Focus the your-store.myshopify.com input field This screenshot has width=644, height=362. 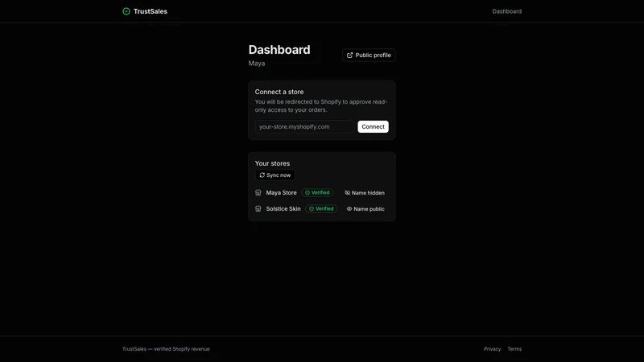(x=304, y=126)
